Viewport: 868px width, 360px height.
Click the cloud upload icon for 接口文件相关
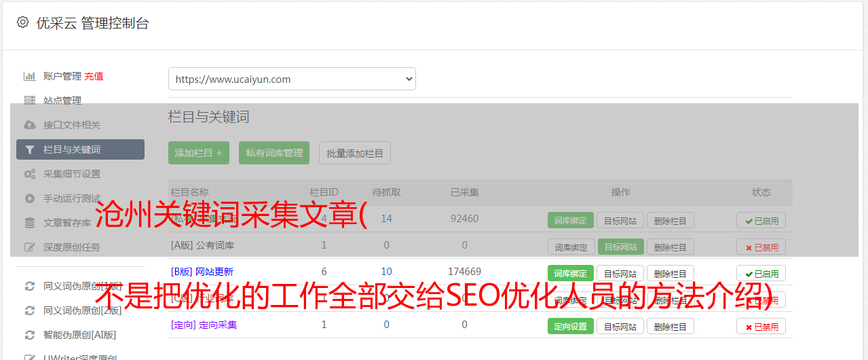click(x=30, y=125)
